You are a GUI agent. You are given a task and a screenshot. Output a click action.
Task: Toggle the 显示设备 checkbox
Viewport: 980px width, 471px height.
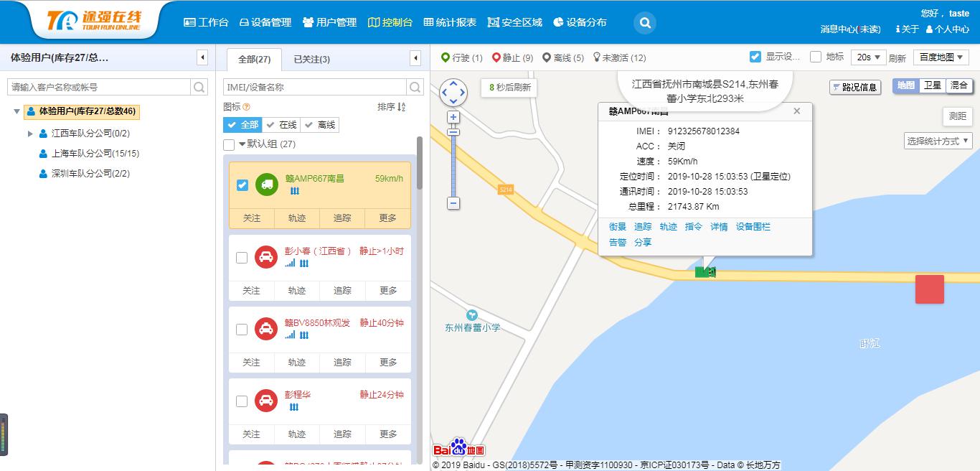[755, 57]
